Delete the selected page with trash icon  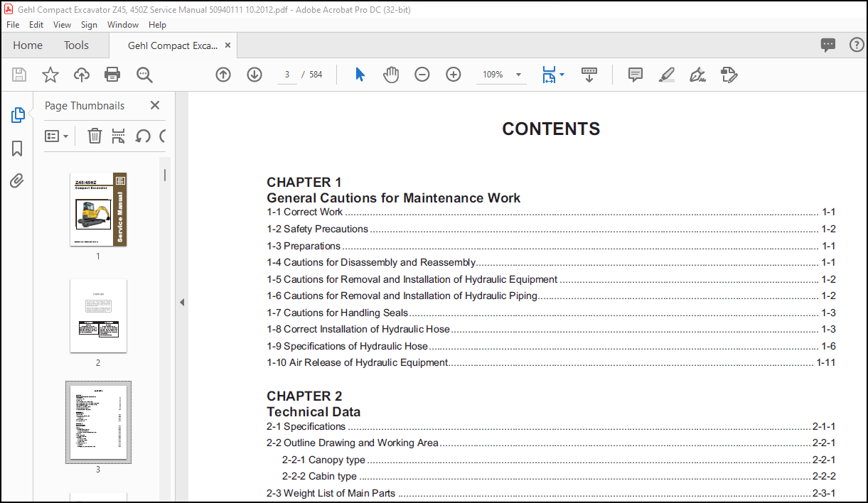pos(95,136)
